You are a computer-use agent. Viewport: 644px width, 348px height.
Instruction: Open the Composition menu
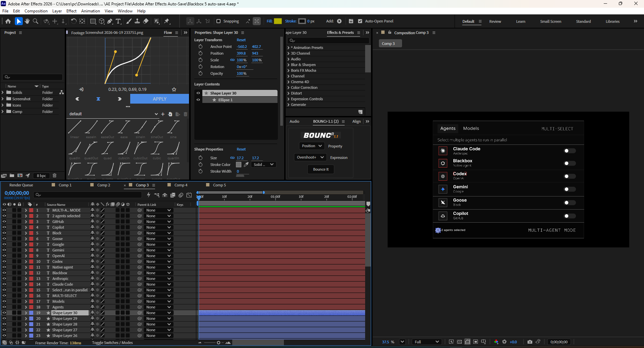(x=36, y=11)
